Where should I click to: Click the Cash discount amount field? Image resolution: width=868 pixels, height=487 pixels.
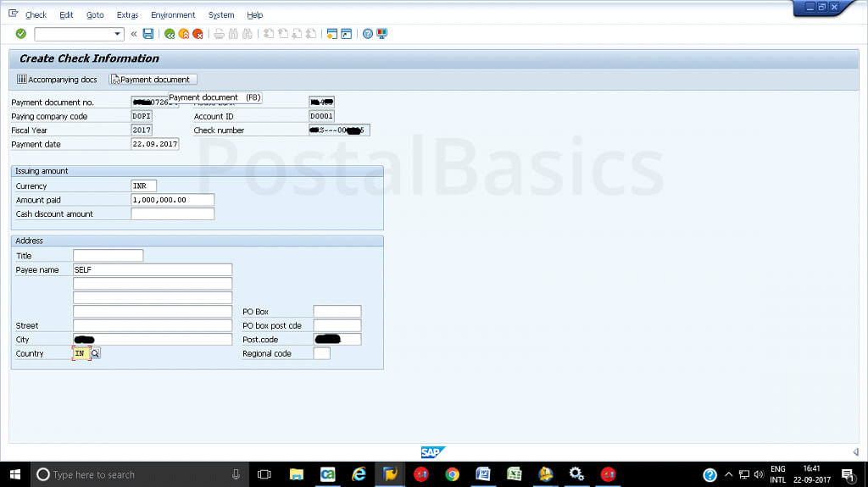coord(172,214)
